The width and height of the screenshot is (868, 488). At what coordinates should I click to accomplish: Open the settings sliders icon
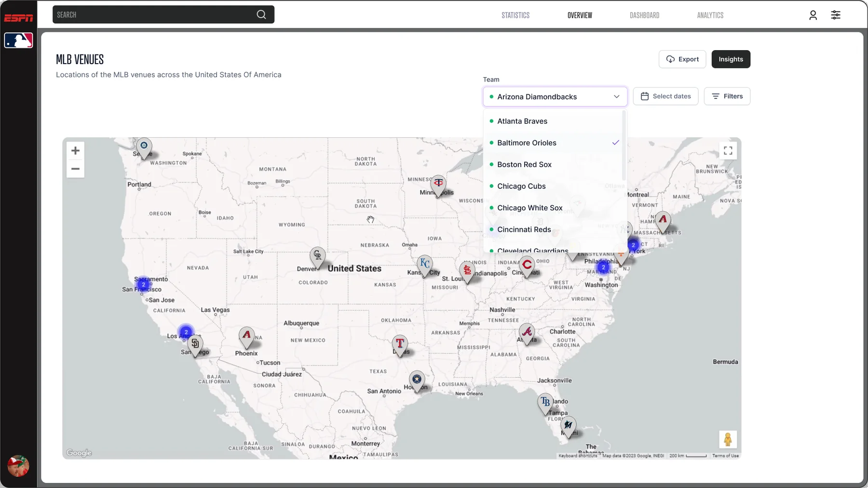(836, 15)
